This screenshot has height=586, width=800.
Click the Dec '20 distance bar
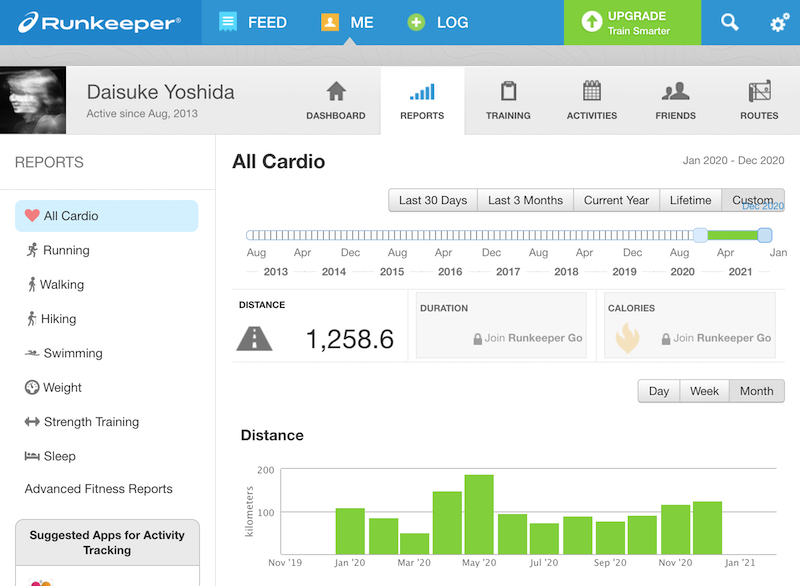(707, 528)
